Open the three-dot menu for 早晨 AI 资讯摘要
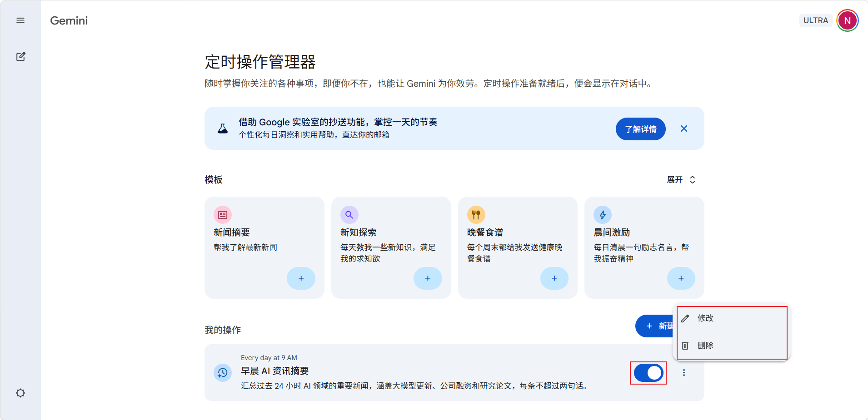Image resolution: width=868 pixels, height=420 pixels. coord(683,373)
